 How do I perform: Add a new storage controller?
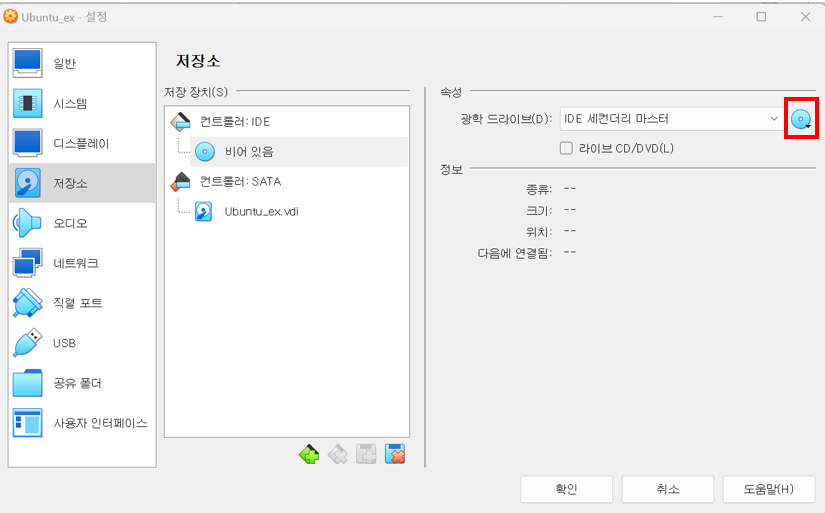(x=309, y=454)
